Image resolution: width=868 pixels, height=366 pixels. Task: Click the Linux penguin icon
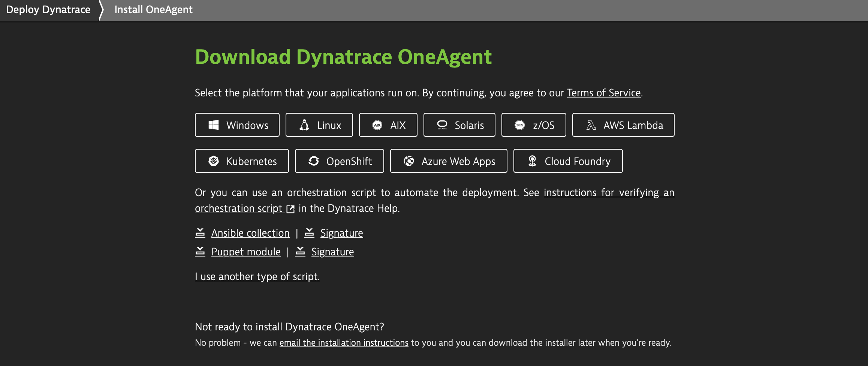click(304, 125)
